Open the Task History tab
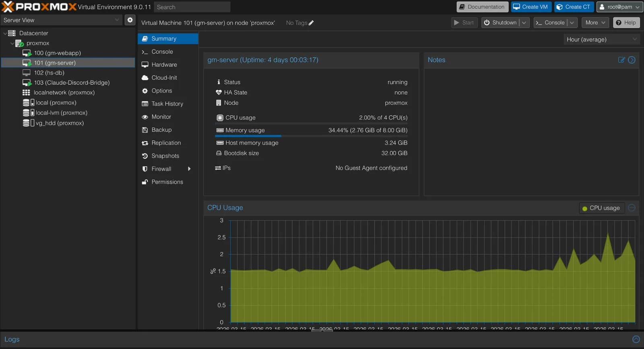This screenshot has width=644, height=349. pyautogui.click(x=168, y=104)
